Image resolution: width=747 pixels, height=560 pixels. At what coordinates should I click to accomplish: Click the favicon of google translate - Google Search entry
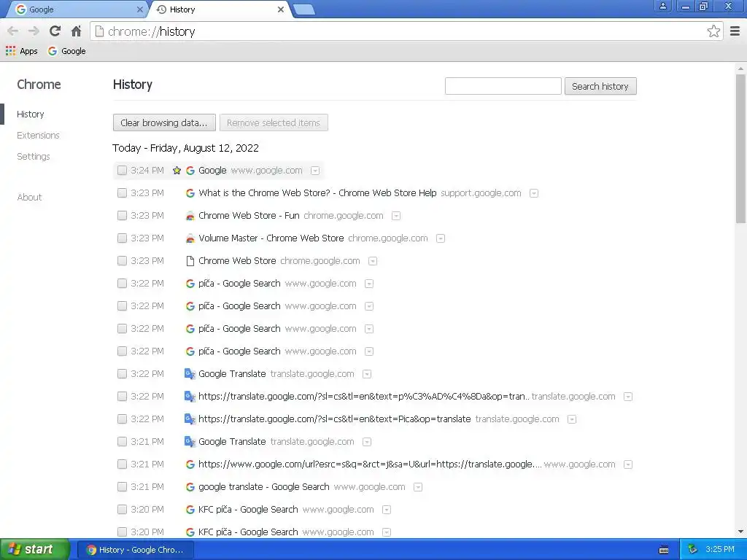tap(190, 486)
